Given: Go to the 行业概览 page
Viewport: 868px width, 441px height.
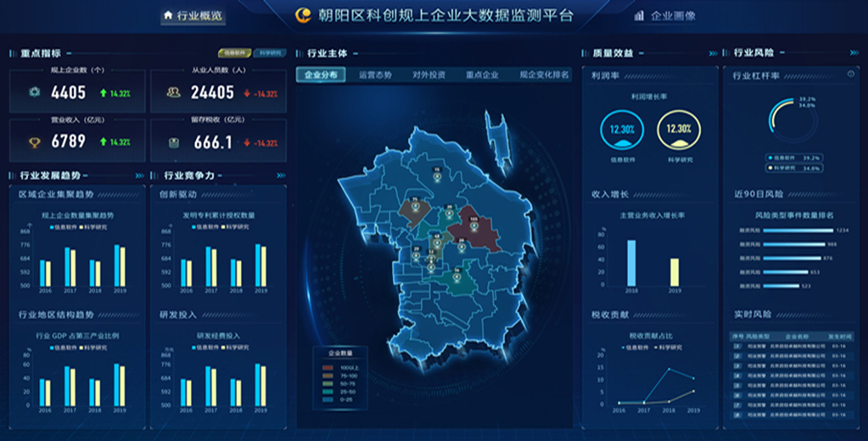Looking at the screenshot, I should 199,15.
